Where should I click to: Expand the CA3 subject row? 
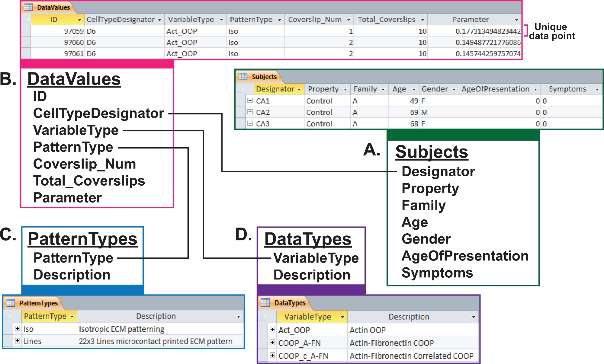pos(250,123)
